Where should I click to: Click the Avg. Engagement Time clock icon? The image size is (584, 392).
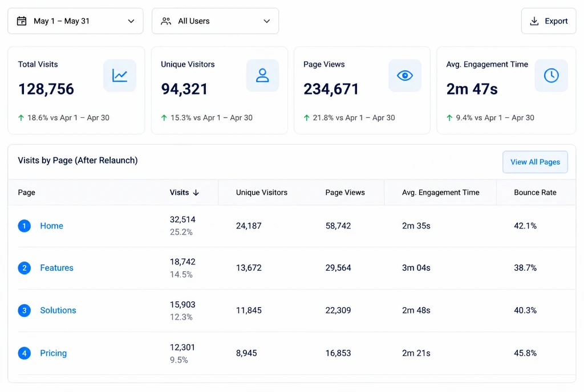[551, 76]
